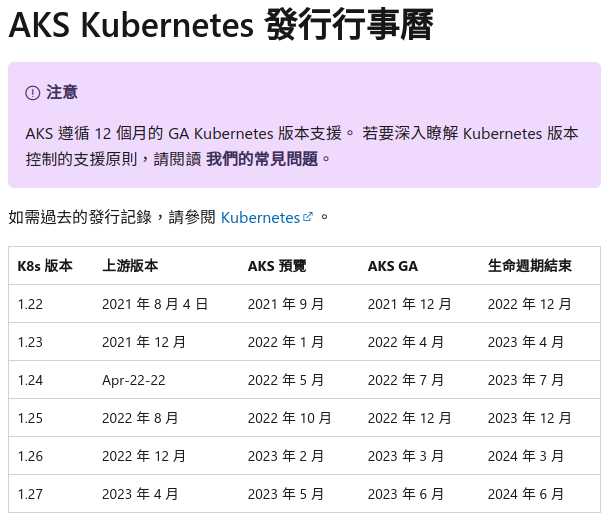
Task: Click end of life cell 2023 年 12 月
Action: (x=530, y=418)
